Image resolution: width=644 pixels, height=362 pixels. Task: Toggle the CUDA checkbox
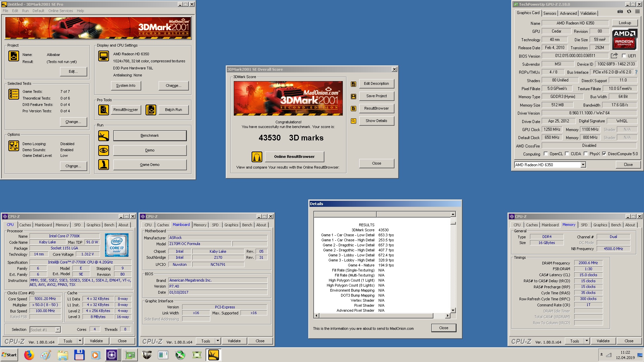[567, 154]
